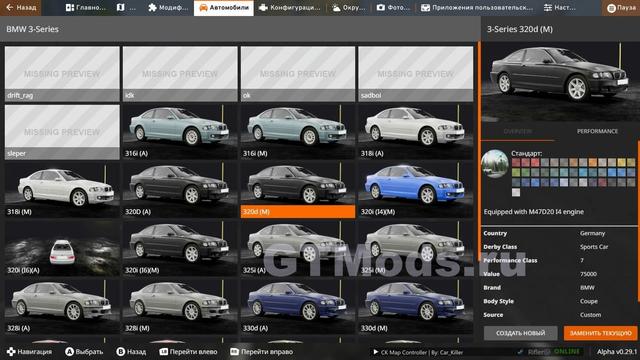Pick the red standard paint swatch
This screenshot has width=640, height=360.
[535, 162]
